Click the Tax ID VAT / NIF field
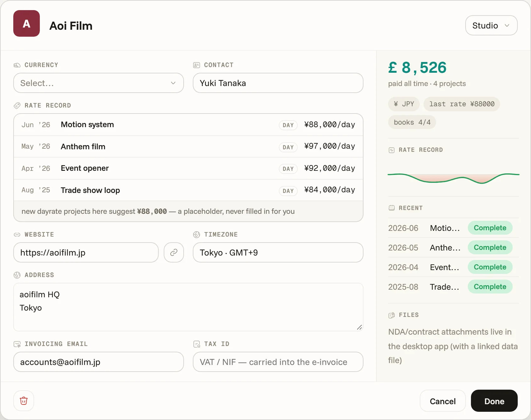 [278, 362]
